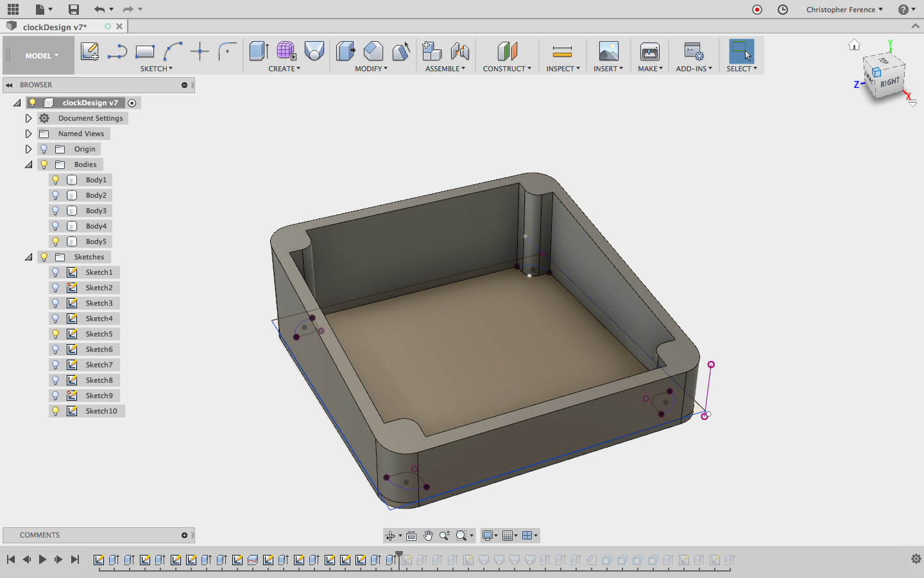Open the Christopher Ference account dropdown
The height and width of the screenshot is (578, 924).
(844, 10)
